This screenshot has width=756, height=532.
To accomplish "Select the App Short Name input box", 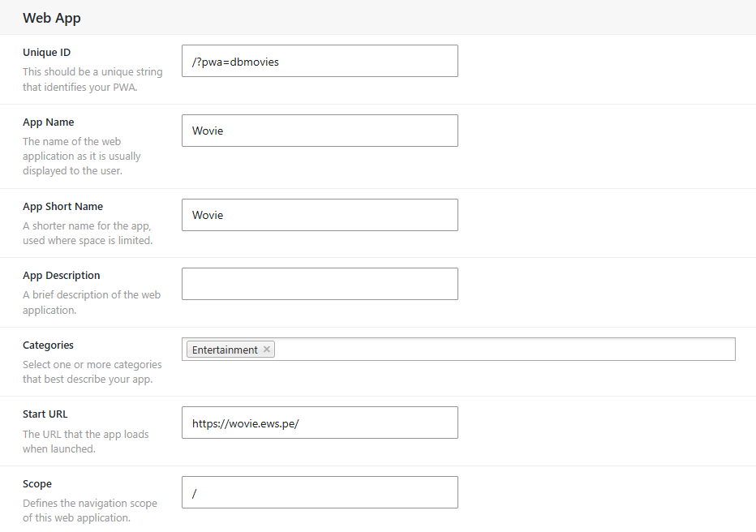I will (320, 215).
